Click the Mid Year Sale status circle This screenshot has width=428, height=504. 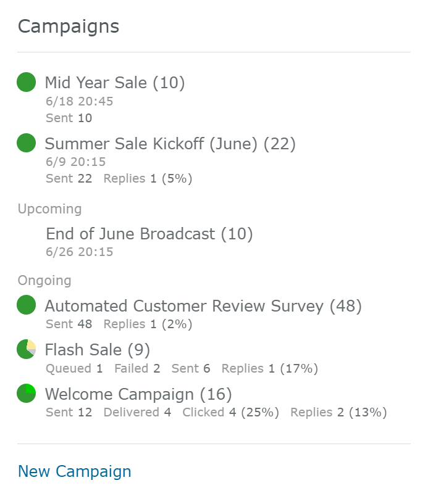pyautogui.click(x=26, y=82)
